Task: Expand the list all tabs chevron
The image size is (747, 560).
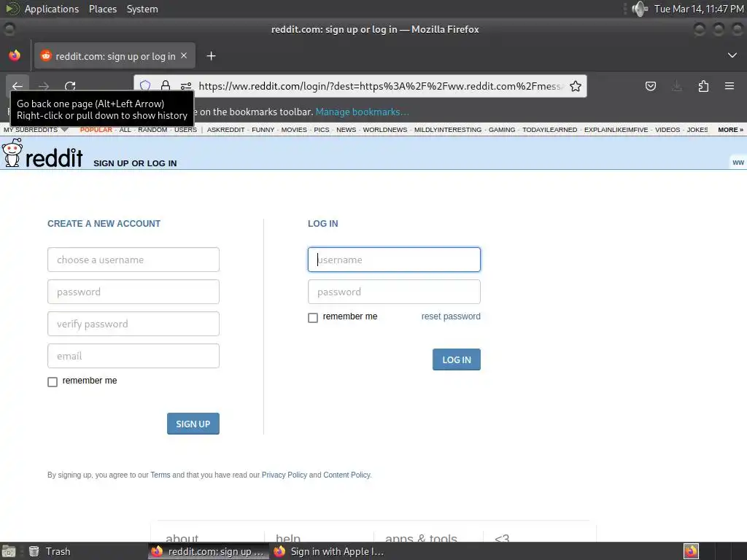Action: click(x=732, y=55)
